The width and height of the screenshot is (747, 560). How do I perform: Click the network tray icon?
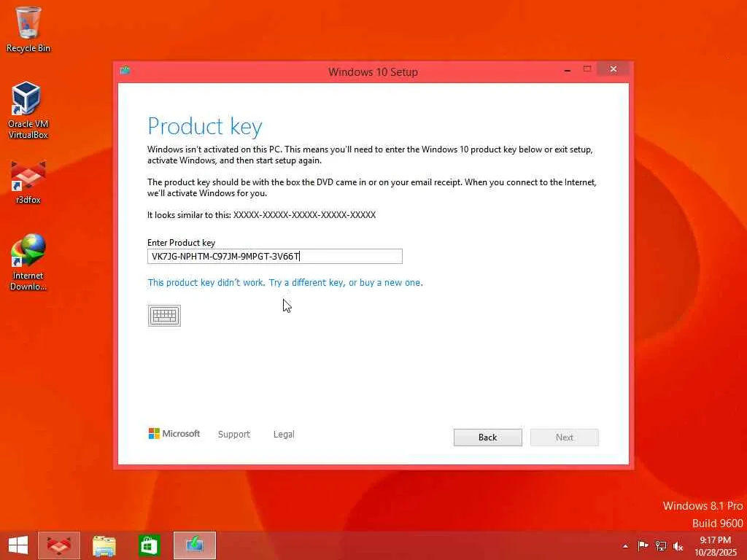(x=661, y=545)
